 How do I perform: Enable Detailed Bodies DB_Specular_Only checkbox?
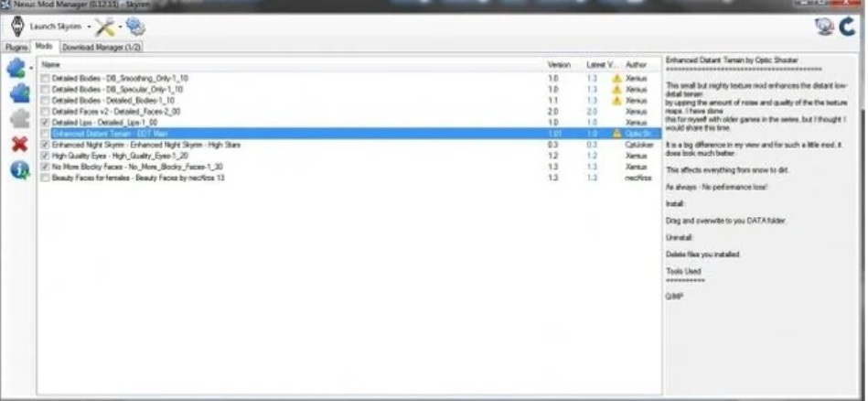(45, 90)
